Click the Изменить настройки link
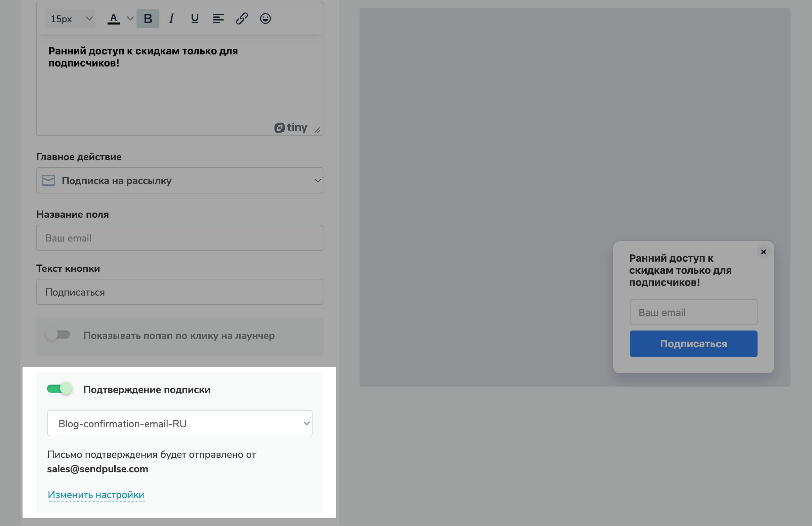 click(95, 495)
